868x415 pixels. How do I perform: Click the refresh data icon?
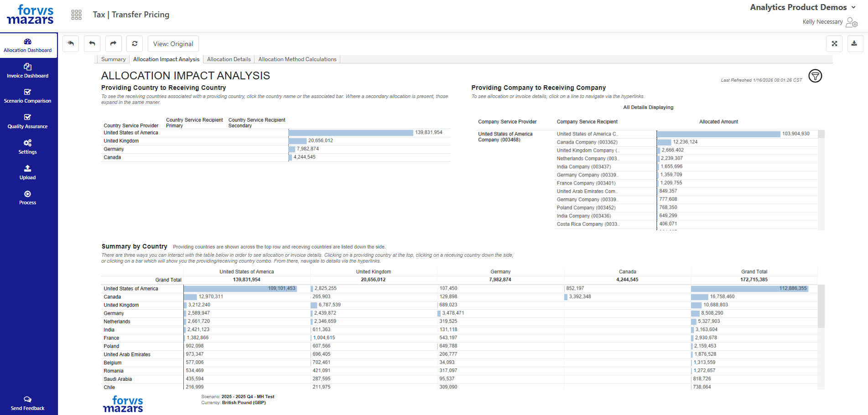coord(135,44)
